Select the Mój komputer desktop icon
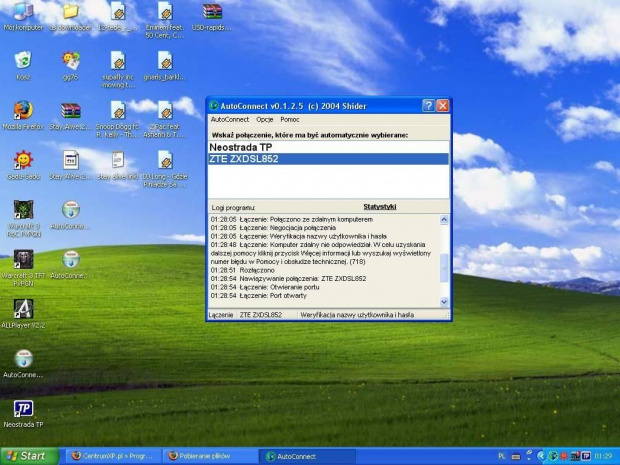 23,13
